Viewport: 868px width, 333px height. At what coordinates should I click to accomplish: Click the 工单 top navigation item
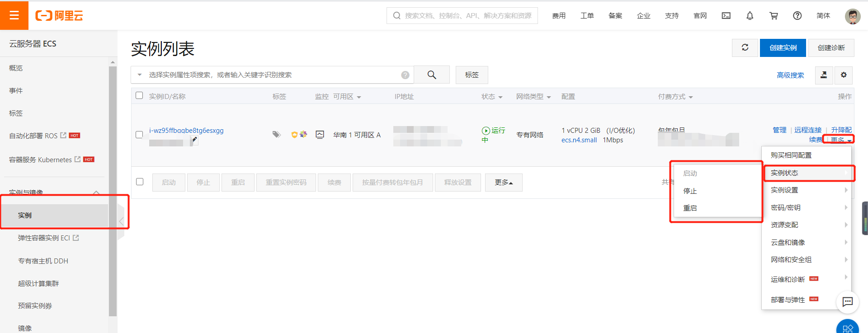587,16
